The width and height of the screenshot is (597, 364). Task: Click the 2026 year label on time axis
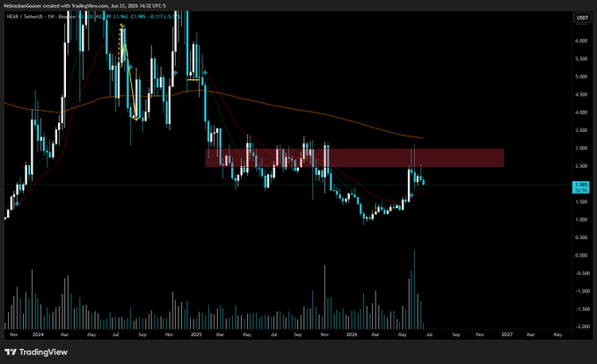click(x=352, y=335)
